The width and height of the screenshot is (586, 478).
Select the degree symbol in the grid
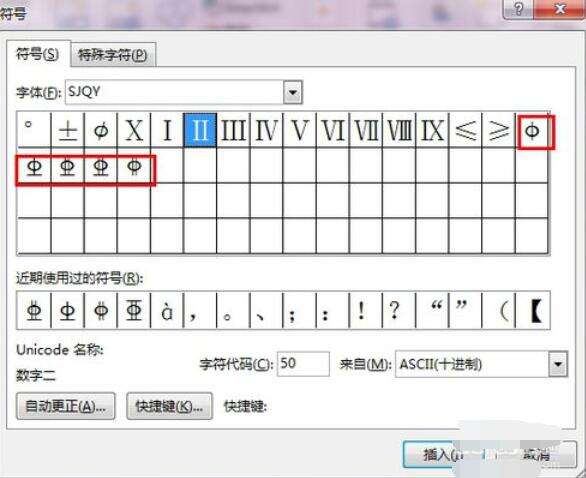(34, 130)
